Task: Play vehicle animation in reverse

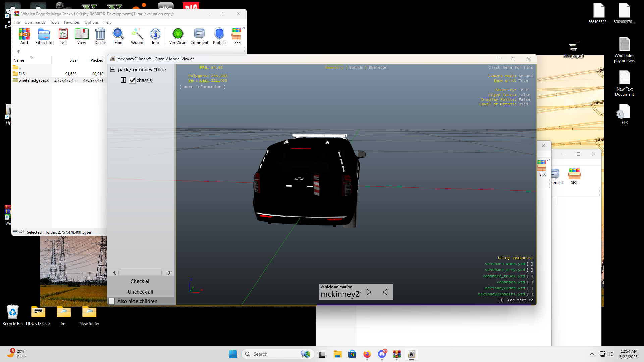Action: click(385, 292)
